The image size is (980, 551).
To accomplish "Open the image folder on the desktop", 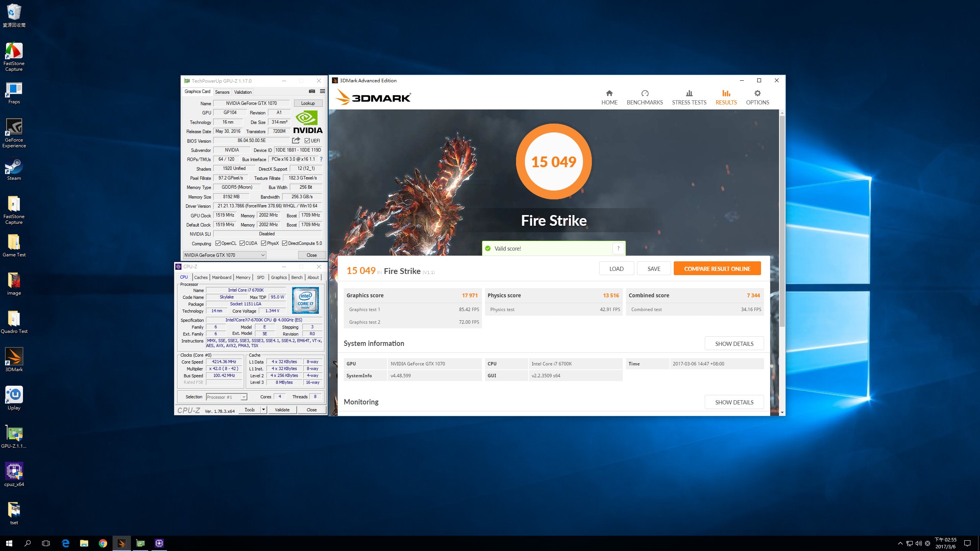I will pyautogui.click(x=14, y=284).
